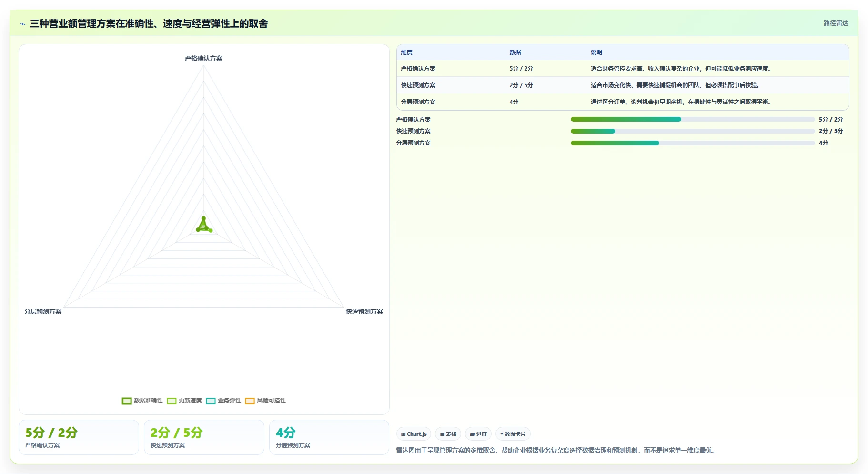This screenshot has height=474, width=868.
Task: Click the 路径雷达 label in the header
Action: click(x=836, y=23)
